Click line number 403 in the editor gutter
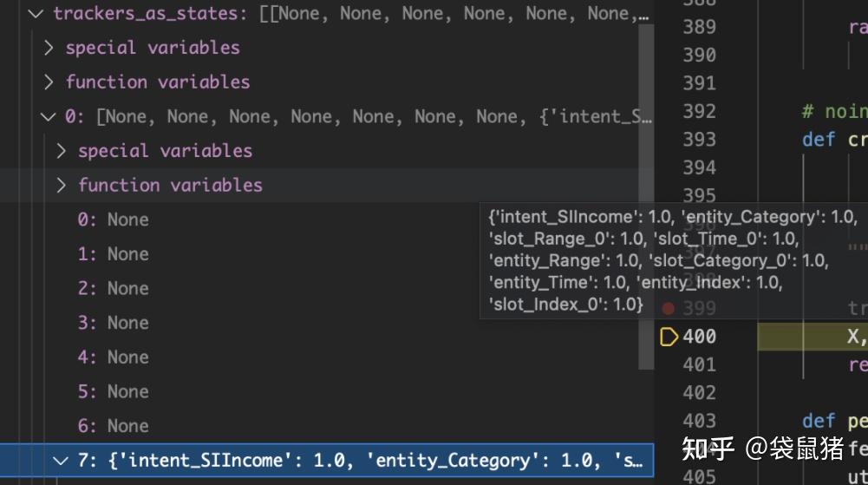The image size is (868, 485). (x=699, y=421)
